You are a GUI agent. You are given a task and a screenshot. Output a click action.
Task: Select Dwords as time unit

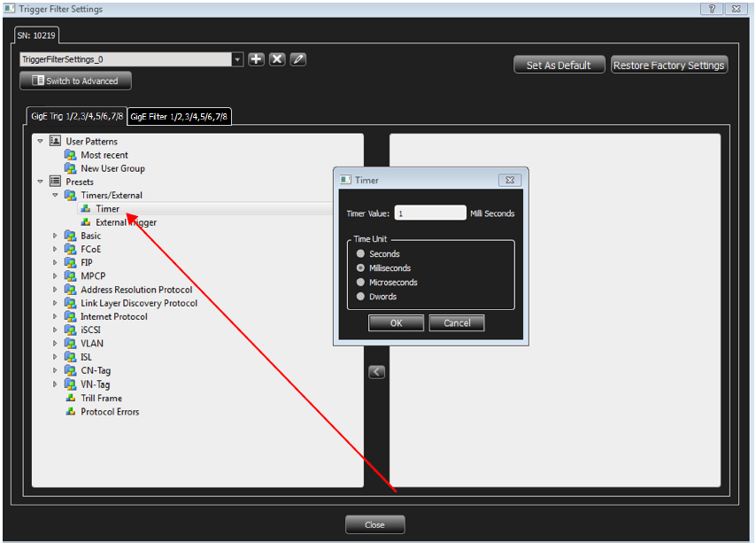(x=360, y=297)
